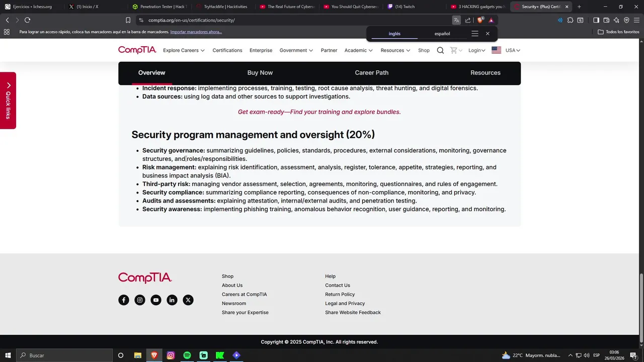Screen dimensions: 644x362
Task: Open Brave Shields lion icon
Action: coord(480,20)
